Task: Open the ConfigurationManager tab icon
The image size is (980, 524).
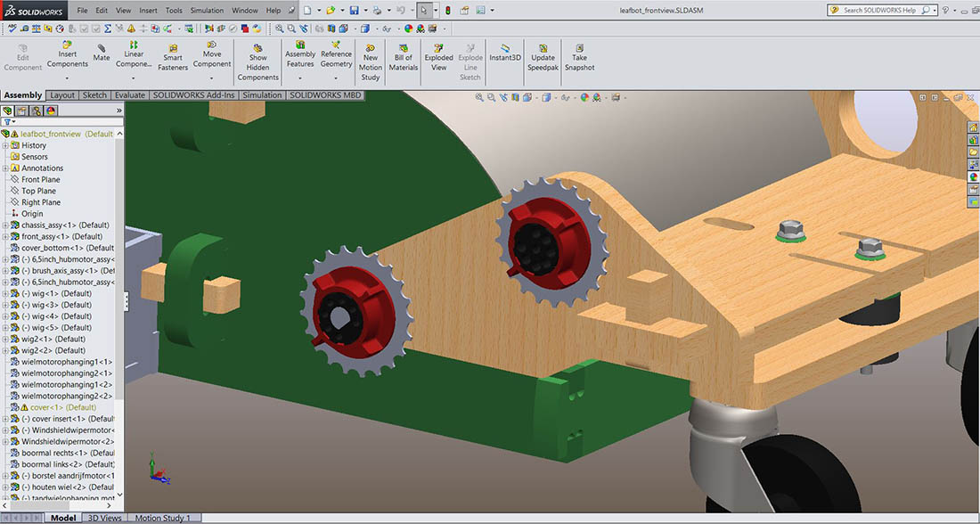Action: coord(37,111)
